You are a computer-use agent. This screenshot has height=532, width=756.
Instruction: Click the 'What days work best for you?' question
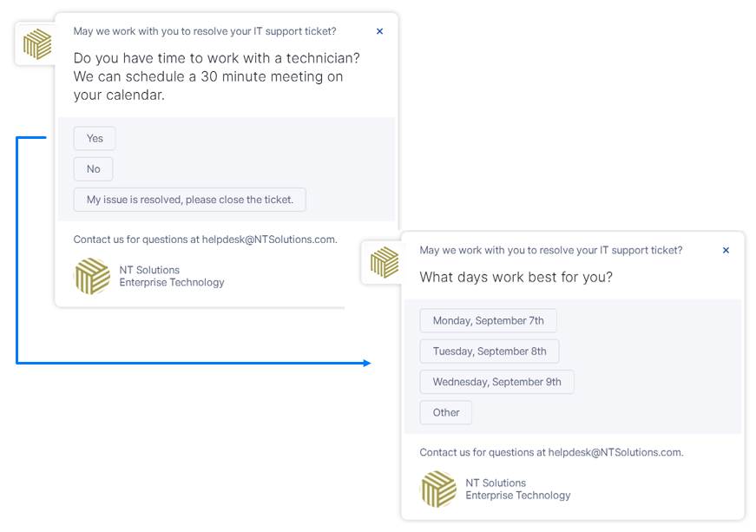click(516, 278)
